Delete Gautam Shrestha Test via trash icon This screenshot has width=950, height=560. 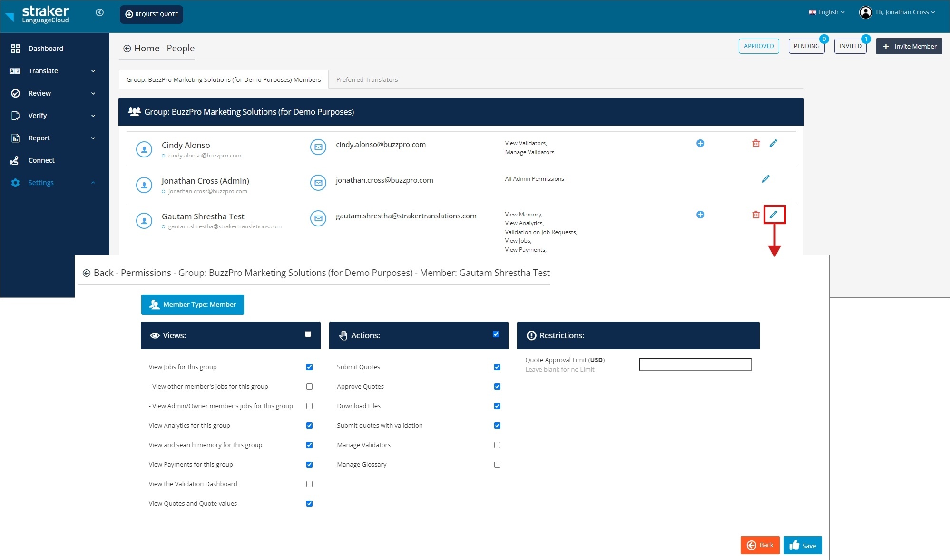(x=756, y=215)
